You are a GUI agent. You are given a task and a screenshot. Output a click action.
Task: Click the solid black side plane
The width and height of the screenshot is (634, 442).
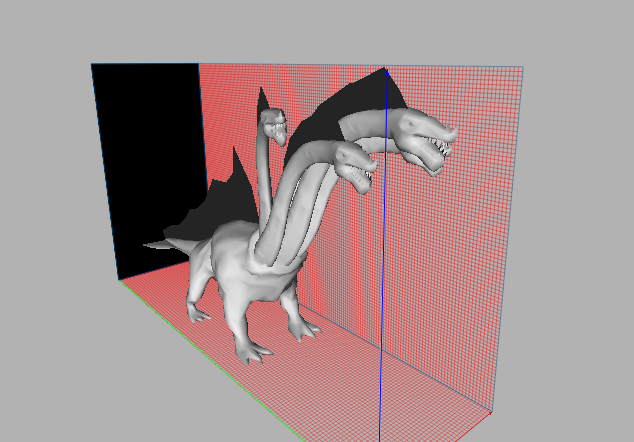150,162
